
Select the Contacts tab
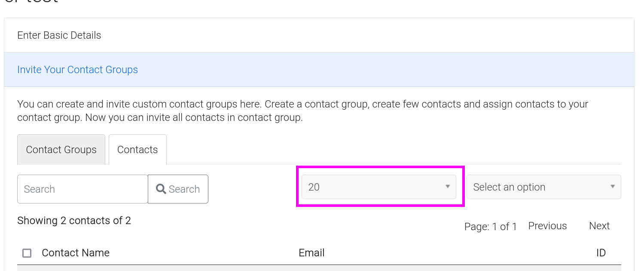[x=137, y=150]
